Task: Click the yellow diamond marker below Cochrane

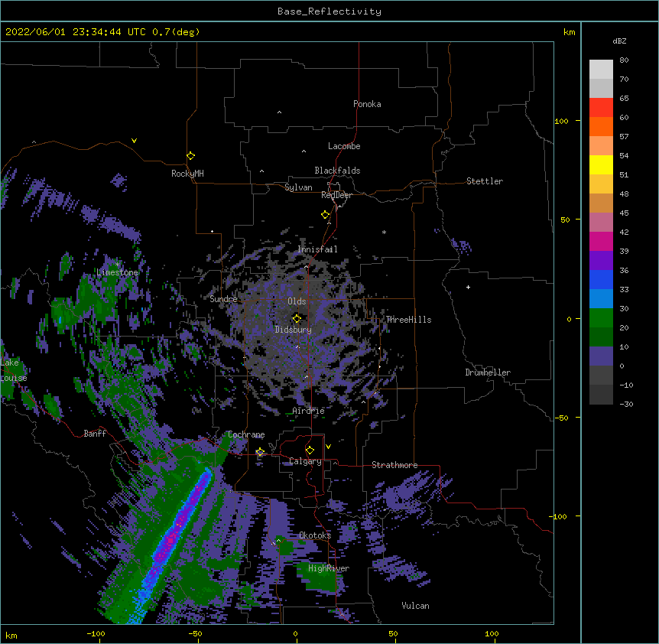Action: [x=260, y=452]
